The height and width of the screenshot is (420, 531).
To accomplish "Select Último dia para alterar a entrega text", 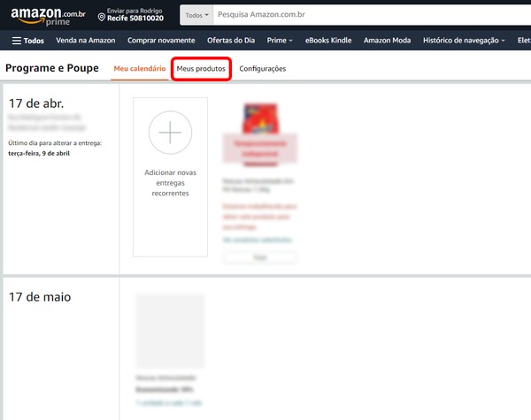I will (x=55, y=143).
